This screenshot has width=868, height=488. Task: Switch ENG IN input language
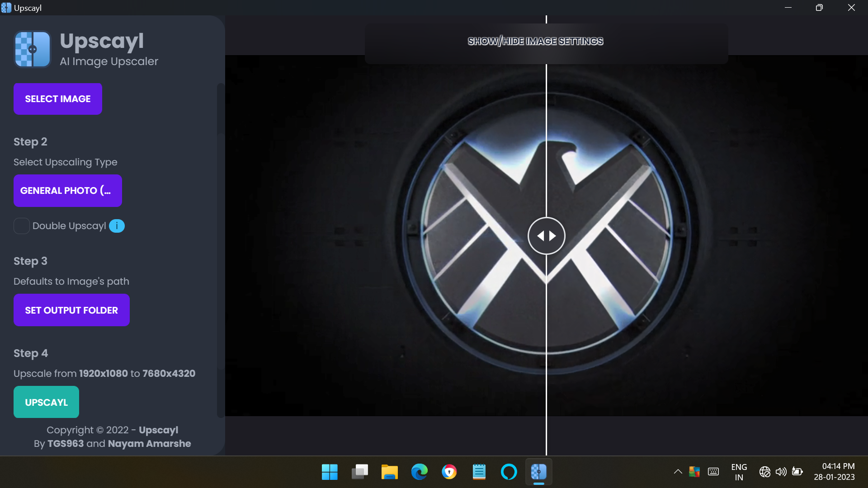pyautogui.click(x=739, y=472)
